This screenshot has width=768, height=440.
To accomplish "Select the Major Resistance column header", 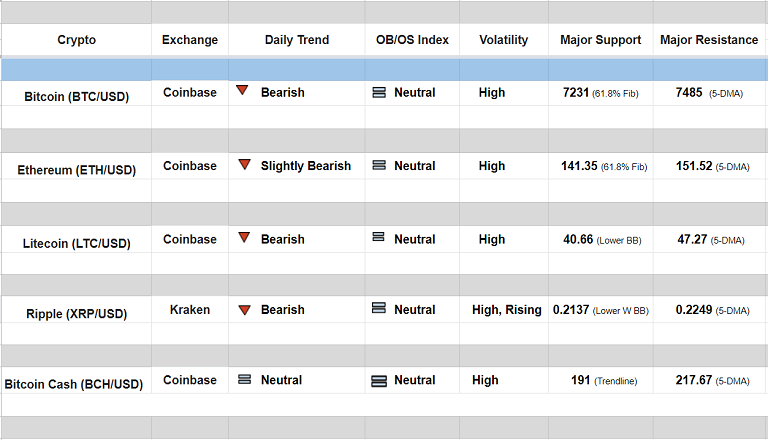I will click(x=710, y=41).
